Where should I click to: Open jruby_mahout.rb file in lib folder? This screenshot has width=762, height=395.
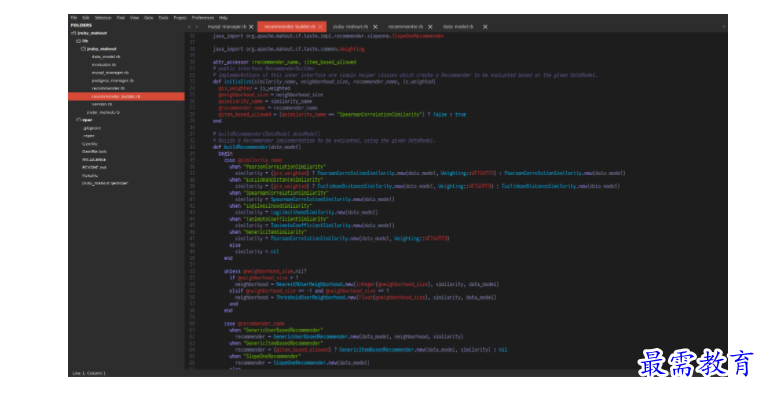(x=104, y=112)
